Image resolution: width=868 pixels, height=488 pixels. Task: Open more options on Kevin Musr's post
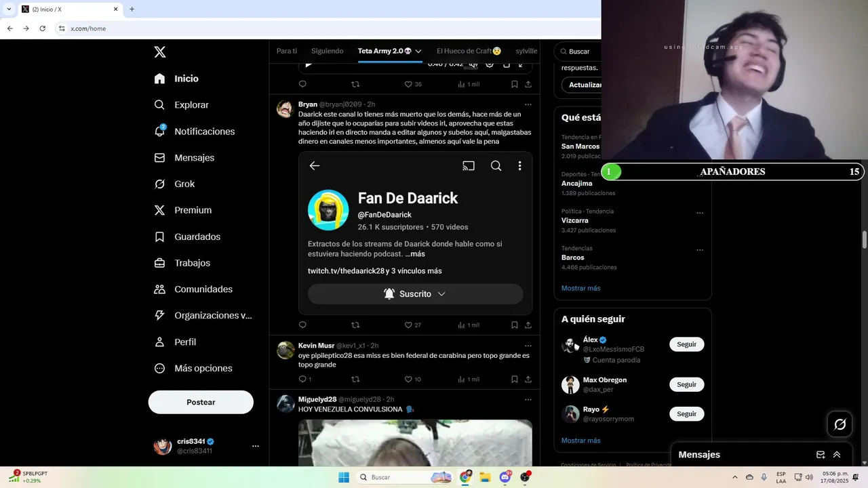pyautogui.click(x=528, y=346)
